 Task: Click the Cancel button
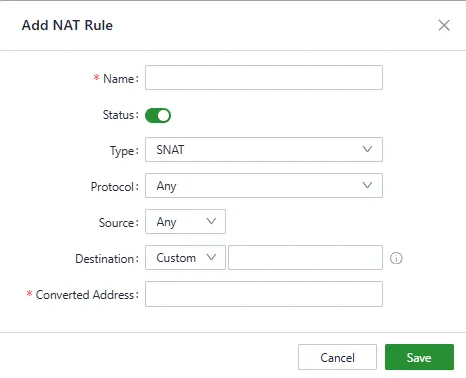point(337,357)
